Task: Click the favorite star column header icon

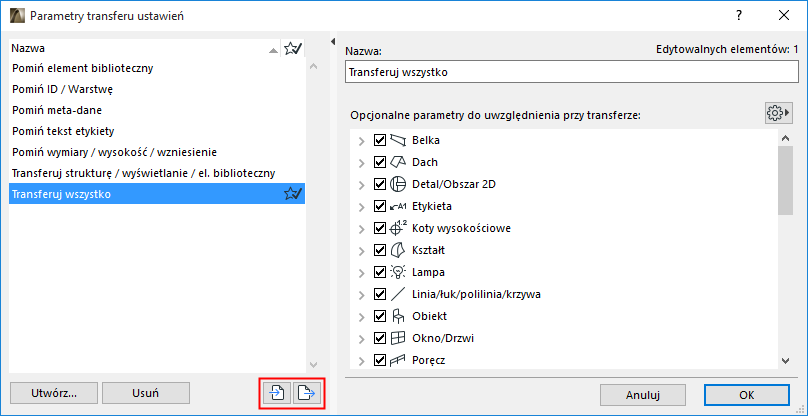Action: [x=293, y=48]
